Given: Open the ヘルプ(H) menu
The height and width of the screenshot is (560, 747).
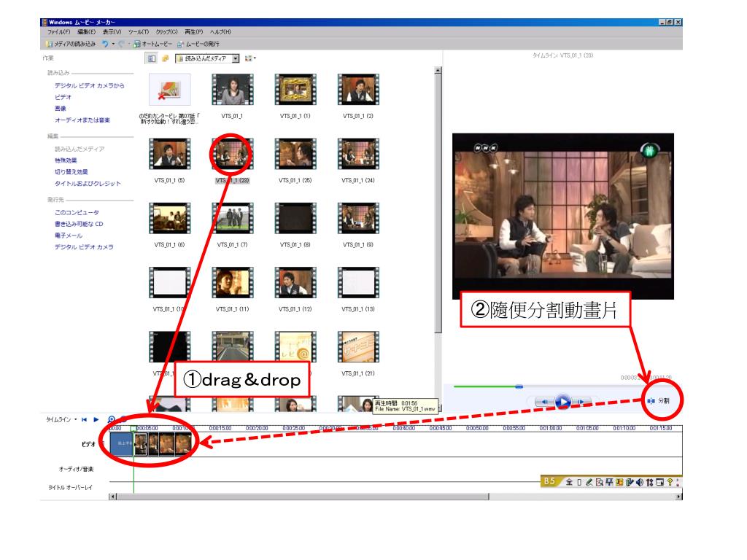Looking at the screenshot, I should 220,32.
